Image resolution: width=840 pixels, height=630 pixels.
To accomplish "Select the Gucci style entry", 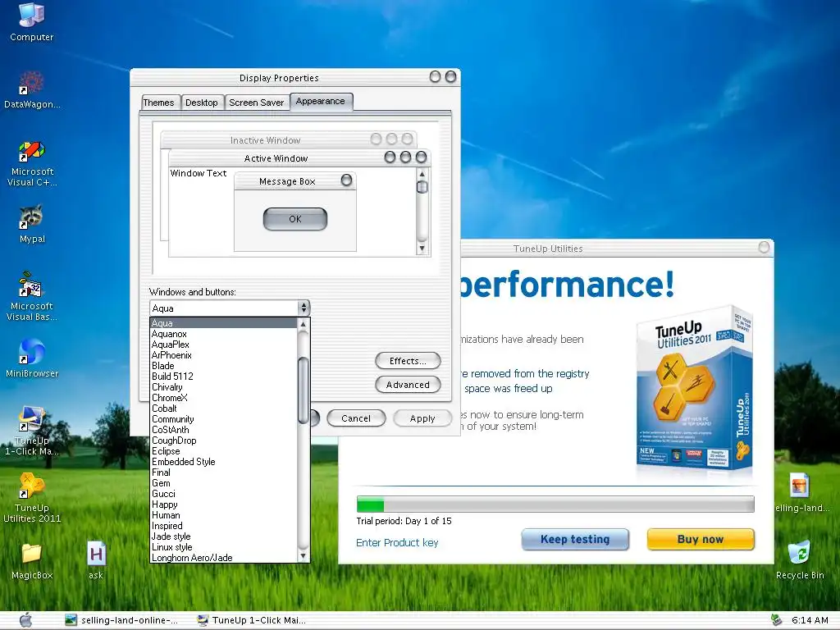I will tap(223, 494).
